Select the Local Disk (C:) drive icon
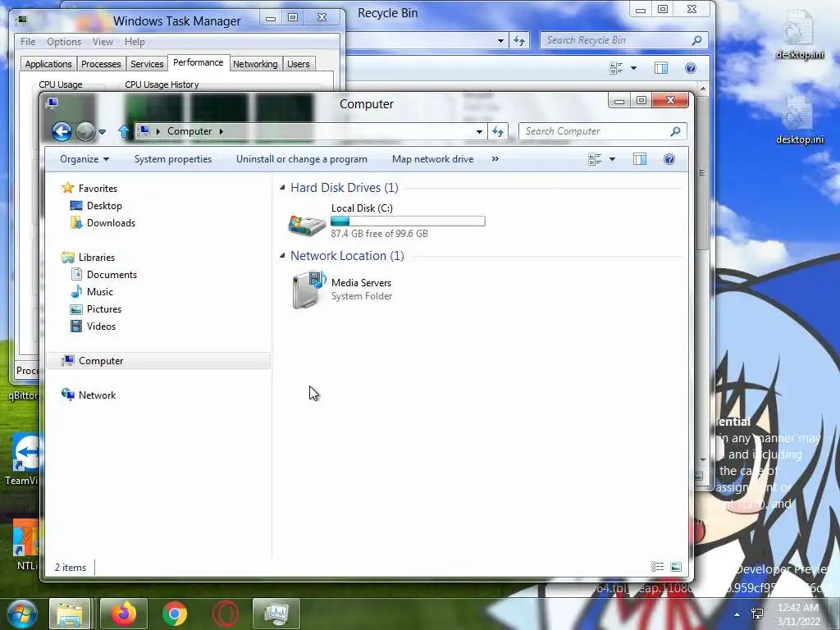This screenshot has height=630, width=840. click(x=307, y=225)
